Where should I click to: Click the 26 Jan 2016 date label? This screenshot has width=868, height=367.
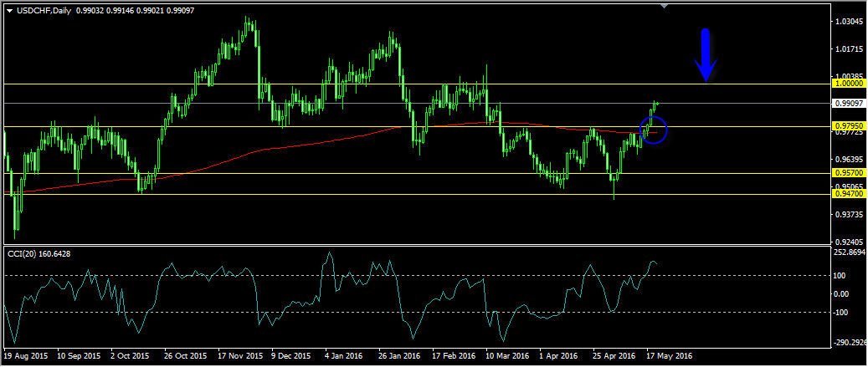(401, 356)
